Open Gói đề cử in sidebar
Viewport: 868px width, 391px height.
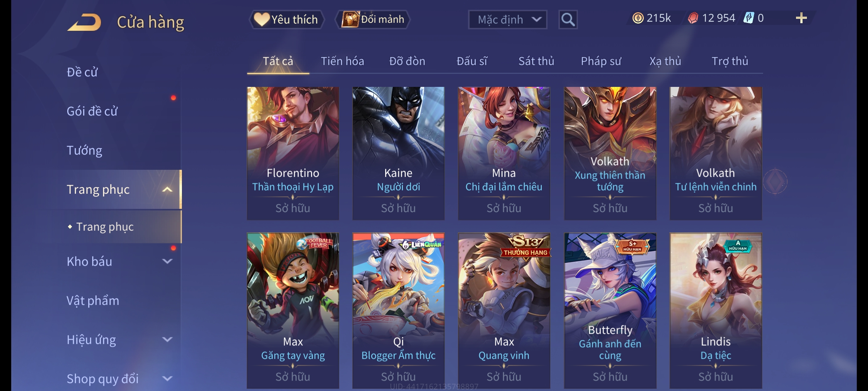coord(92,111)
